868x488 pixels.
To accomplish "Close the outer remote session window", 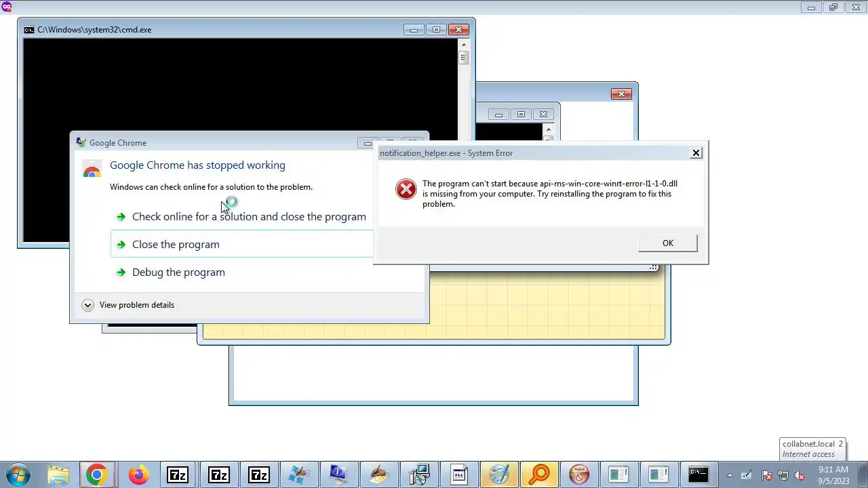I will 856,7.
